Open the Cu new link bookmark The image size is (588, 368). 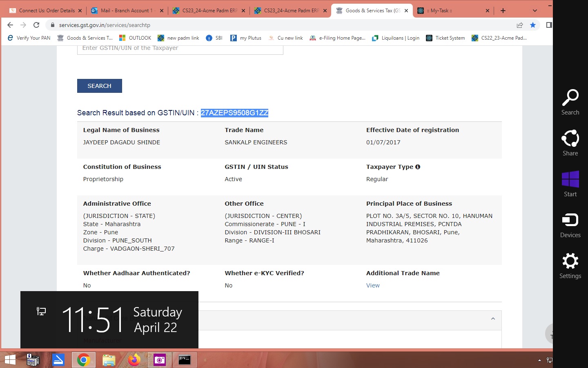[x=285, y=38]
